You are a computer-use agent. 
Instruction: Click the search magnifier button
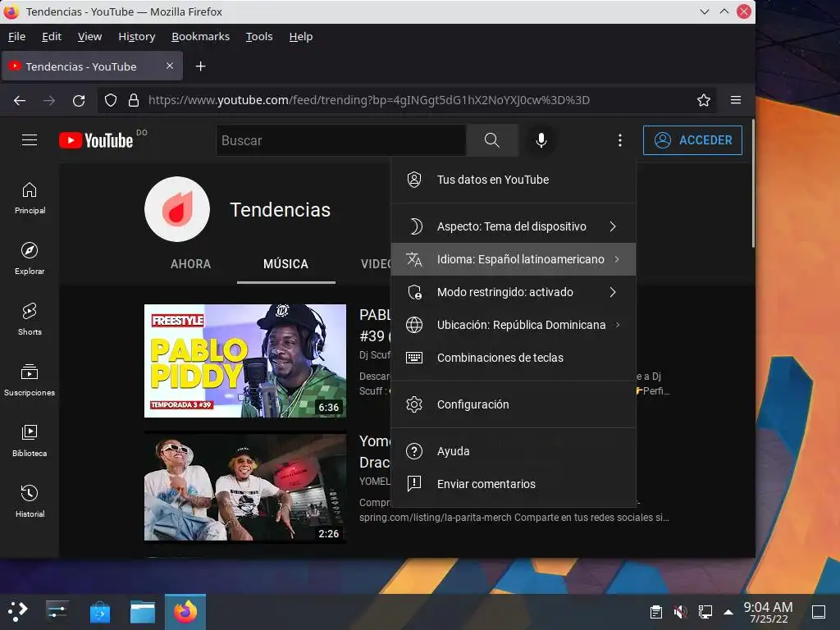coord(492,140)
